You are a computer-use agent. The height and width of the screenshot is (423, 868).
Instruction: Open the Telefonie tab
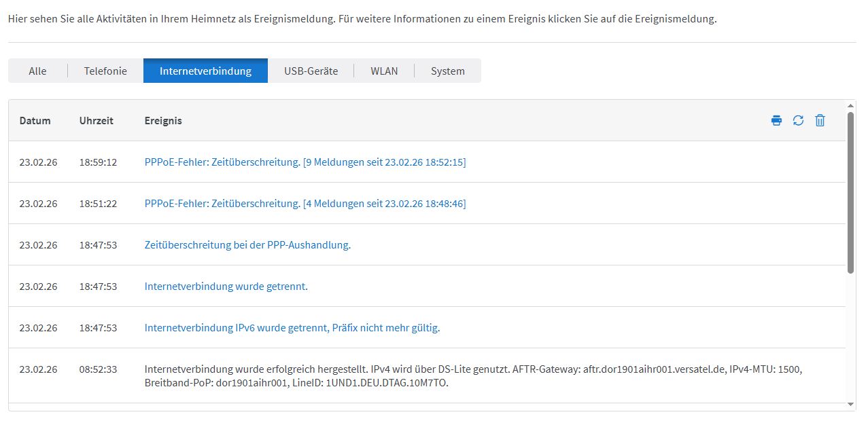point(105,71)
